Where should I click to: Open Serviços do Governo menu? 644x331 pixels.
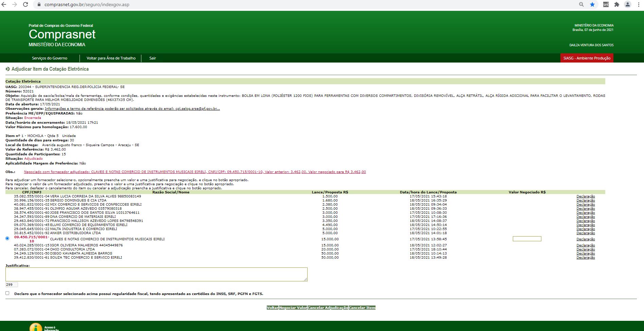pos(50,58)
